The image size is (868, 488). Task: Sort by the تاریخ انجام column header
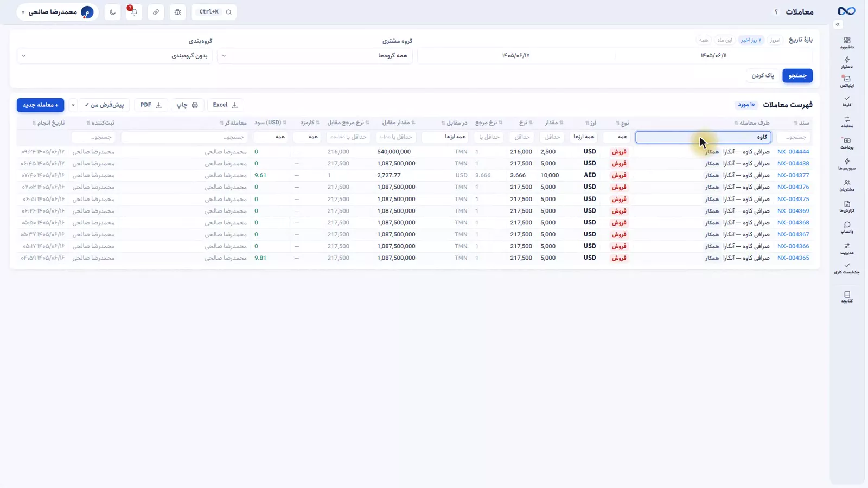tap(48, 123)
